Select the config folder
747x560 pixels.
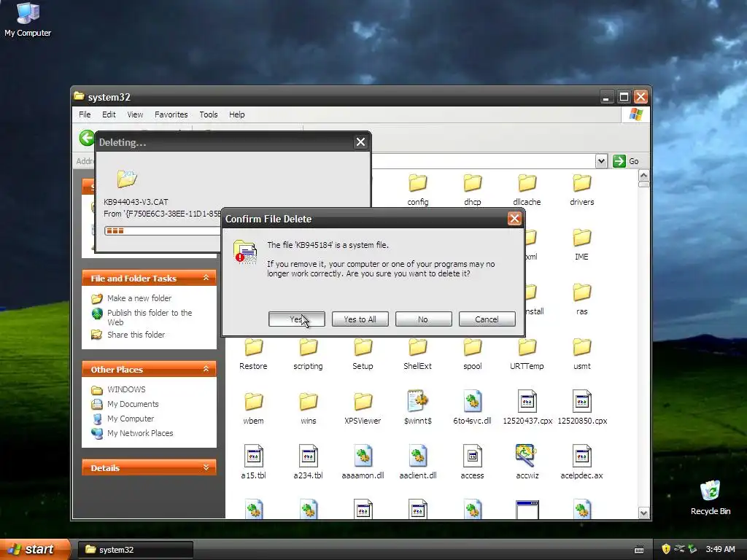click(x=418, y=190)
